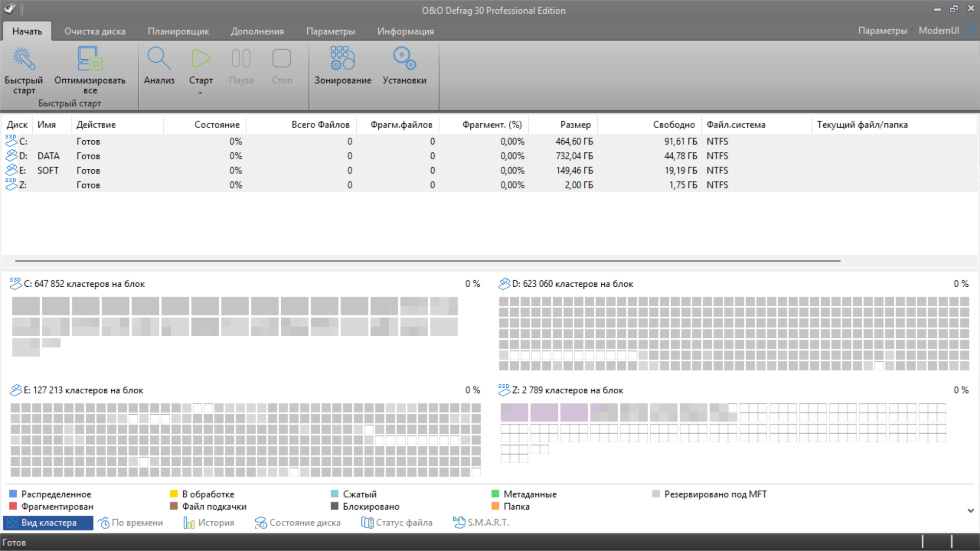Expand the Start button dropdown arrow
The height and width of the screenshot is (551, 980).
point(201,93)
